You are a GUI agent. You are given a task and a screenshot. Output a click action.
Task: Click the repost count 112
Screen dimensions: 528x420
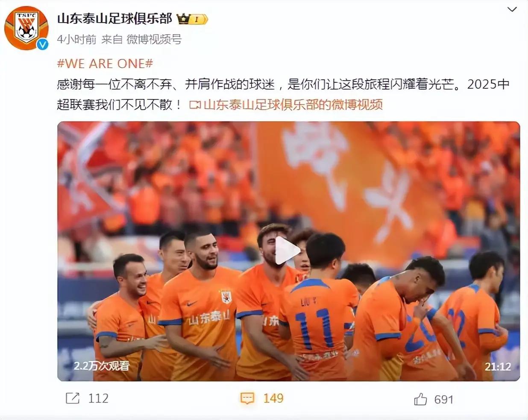[x=98, y=398]
